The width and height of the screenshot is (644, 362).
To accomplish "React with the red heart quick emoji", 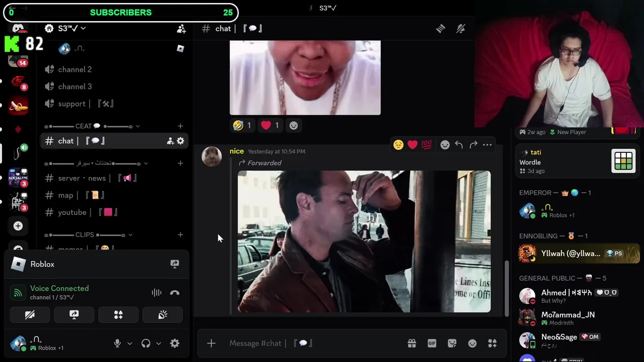I will click(x=413, y=145).
